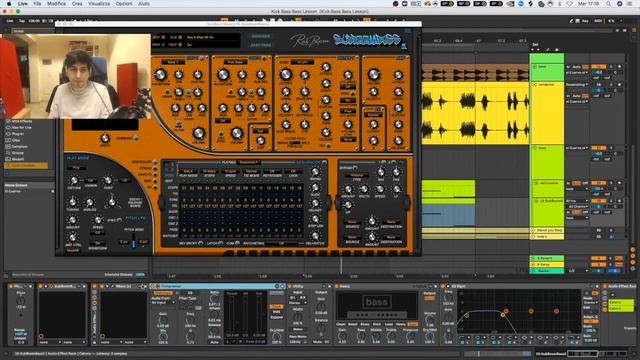This screenshot has height=360, width=640.
Task: Activate the Draw Mode pencil
Action: [571, 21]
